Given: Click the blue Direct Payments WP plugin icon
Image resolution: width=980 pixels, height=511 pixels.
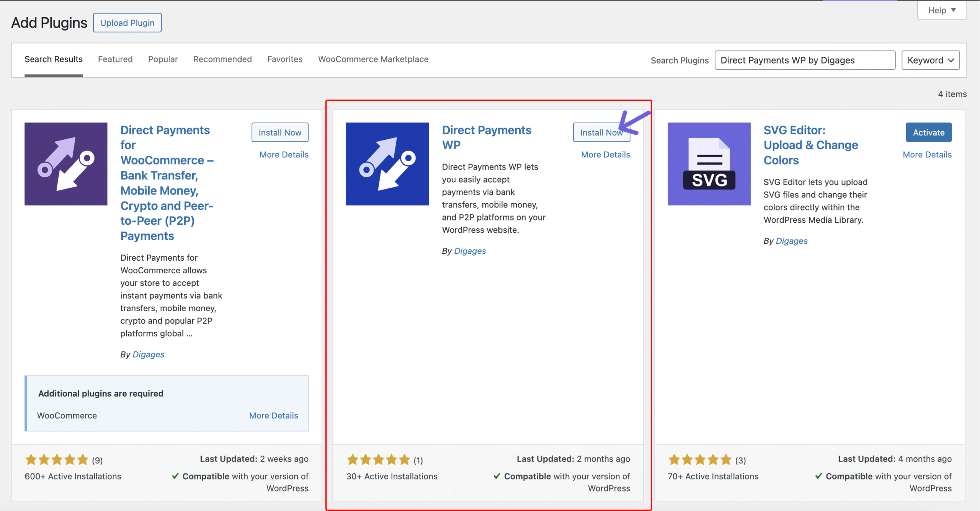Looking at the screenshot, I should click(x=387, y=164).
